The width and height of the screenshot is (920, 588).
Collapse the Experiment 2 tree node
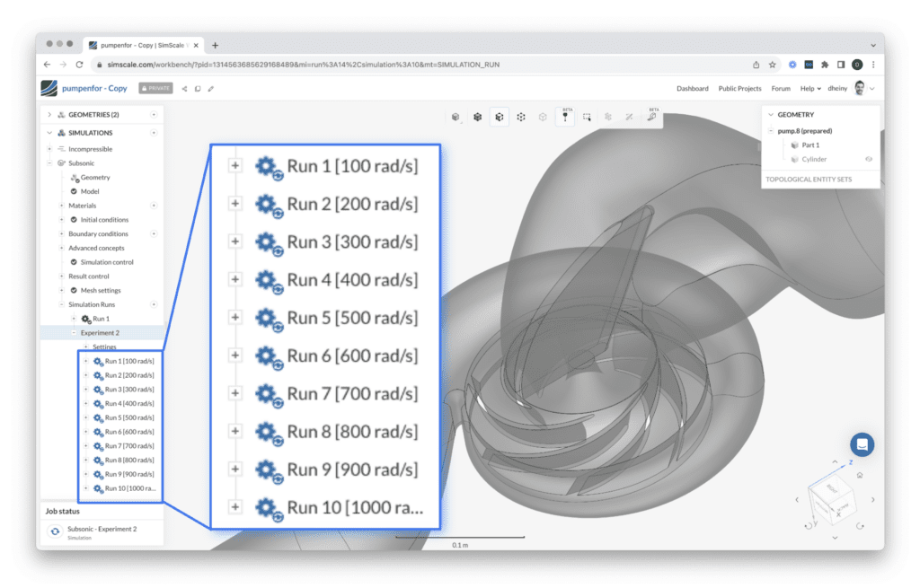(73, 333)
